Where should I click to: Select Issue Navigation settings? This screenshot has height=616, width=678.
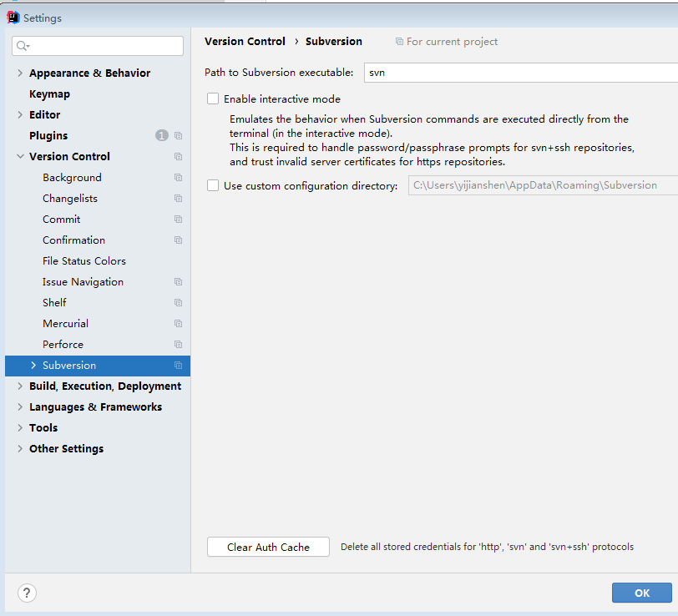coord(83,282)
